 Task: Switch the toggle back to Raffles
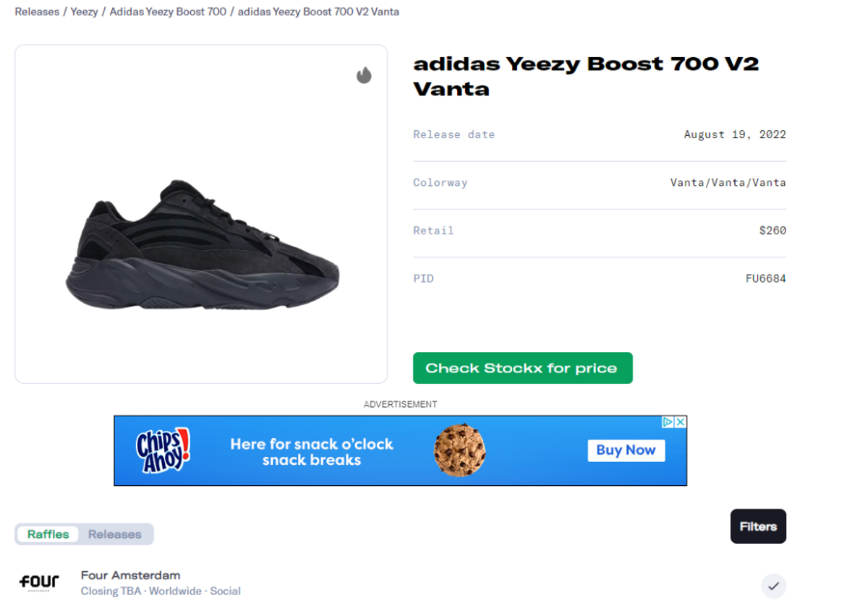48,534
